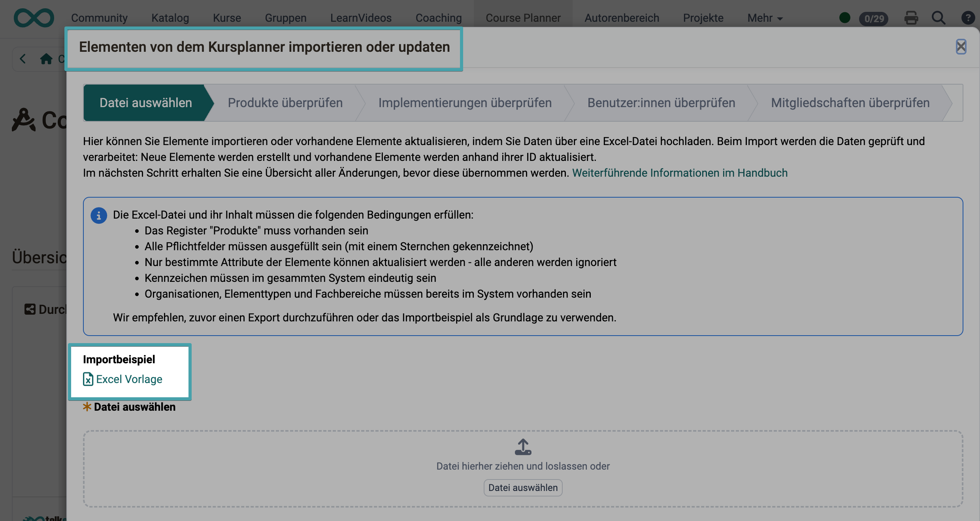Go to the Katalog section
Screen dimensions: 980x521
coord(170,18)
